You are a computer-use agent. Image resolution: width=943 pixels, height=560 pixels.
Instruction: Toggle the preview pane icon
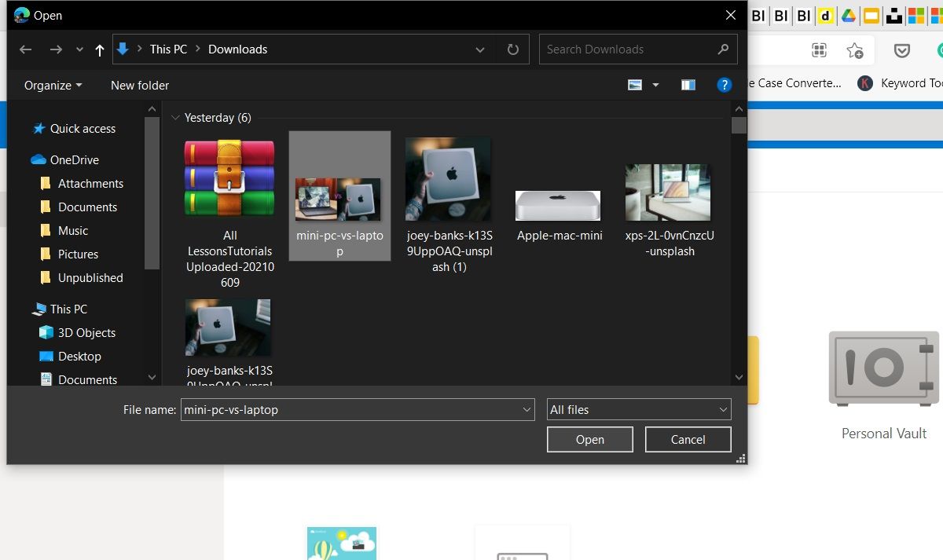pos(688,85)
